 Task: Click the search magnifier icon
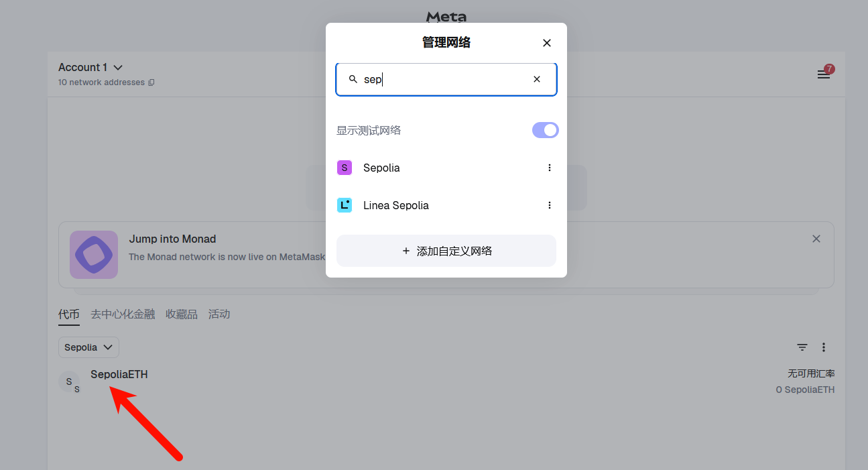353,79
